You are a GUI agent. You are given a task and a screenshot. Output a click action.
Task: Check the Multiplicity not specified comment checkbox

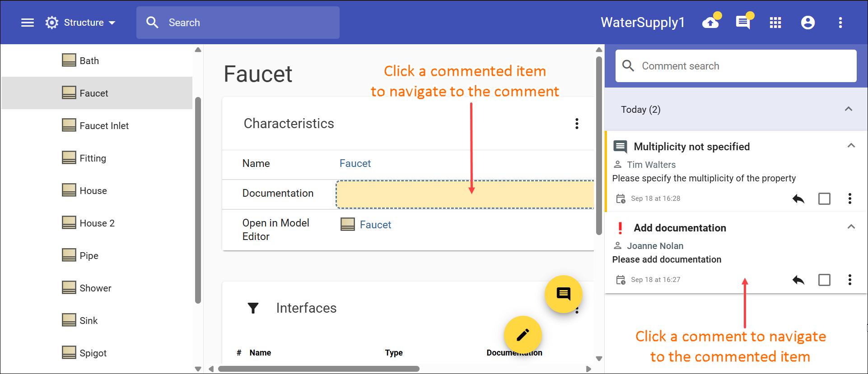click(x=824, y=199)
